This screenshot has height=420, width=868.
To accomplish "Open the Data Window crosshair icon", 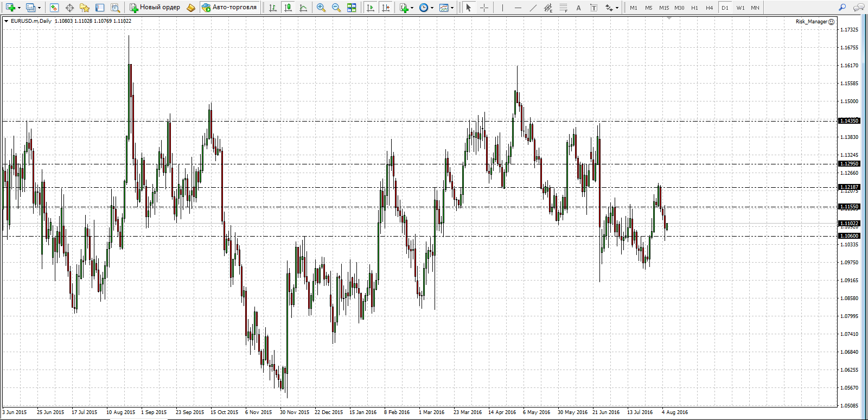I will (x=69, y=8).
